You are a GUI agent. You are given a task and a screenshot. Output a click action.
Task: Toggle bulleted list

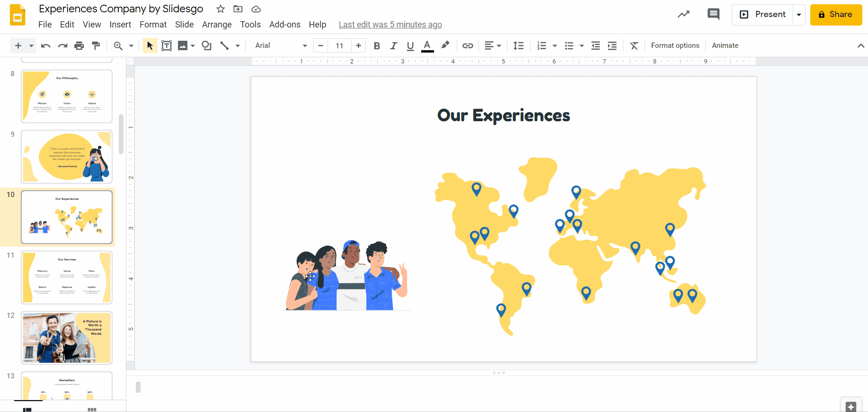pyautogui.click(x=569, y=45)
